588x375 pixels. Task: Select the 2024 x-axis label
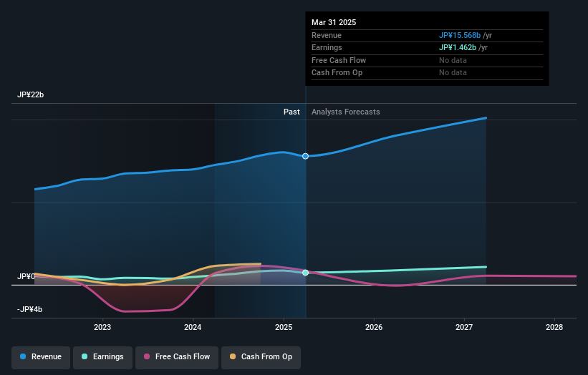(x=193, y=328)
